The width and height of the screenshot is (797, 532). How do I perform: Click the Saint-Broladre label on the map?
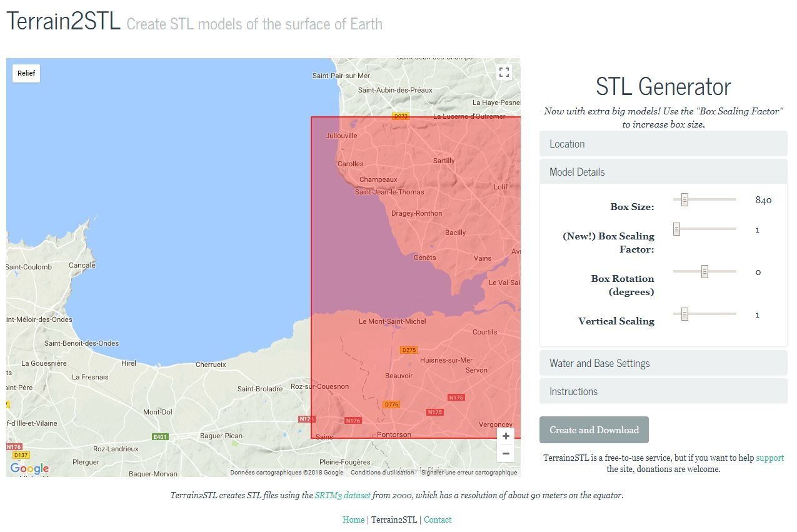(260, 389)
